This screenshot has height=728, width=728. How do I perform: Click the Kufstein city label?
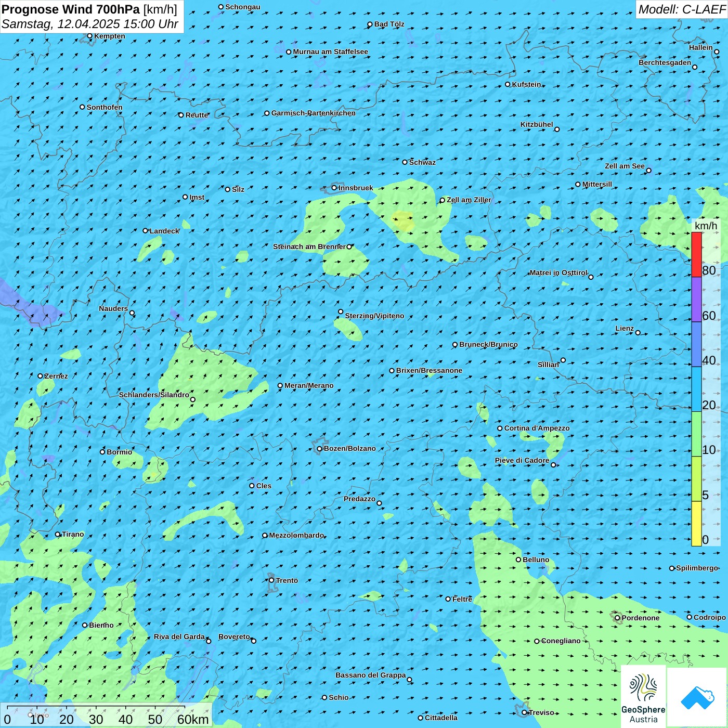(526, 84)
